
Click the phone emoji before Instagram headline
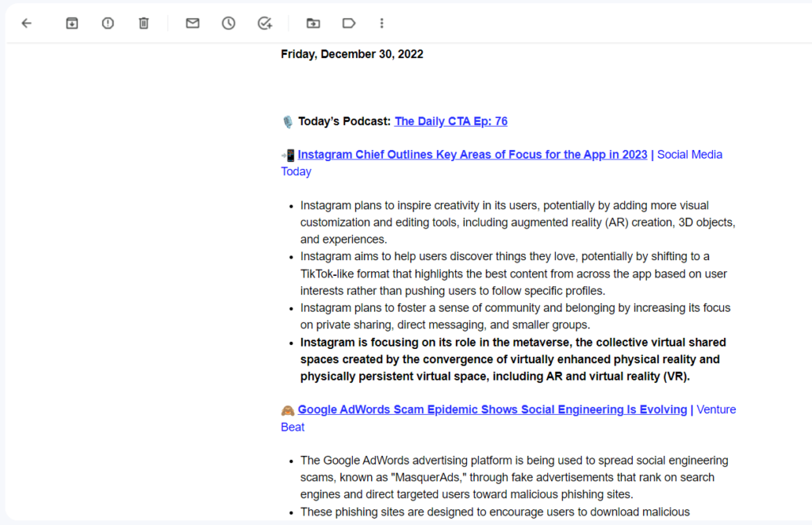pyautogui.click(x=288, y=155)
